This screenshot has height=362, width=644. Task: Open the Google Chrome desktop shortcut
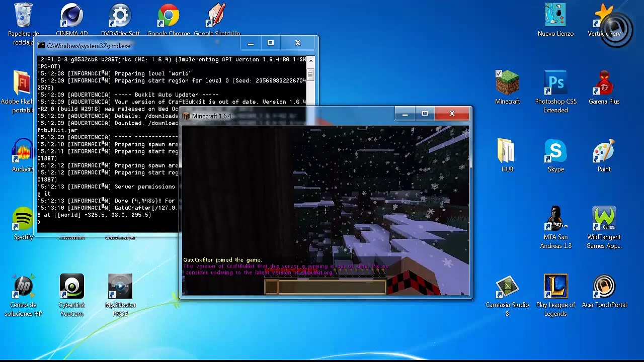coord(168,15)
